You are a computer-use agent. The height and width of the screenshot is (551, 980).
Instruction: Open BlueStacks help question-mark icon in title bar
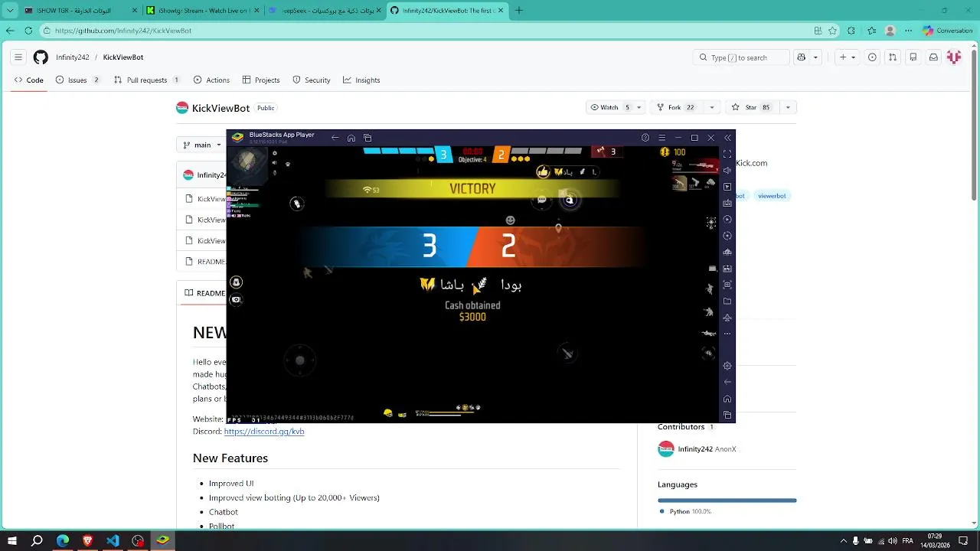point(645,138)
